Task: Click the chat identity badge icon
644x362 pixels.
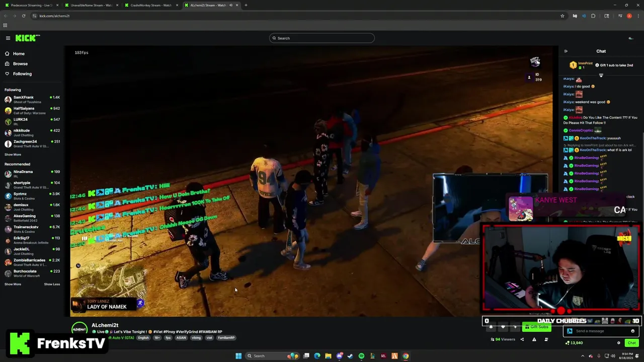Action: click(570, 331)
